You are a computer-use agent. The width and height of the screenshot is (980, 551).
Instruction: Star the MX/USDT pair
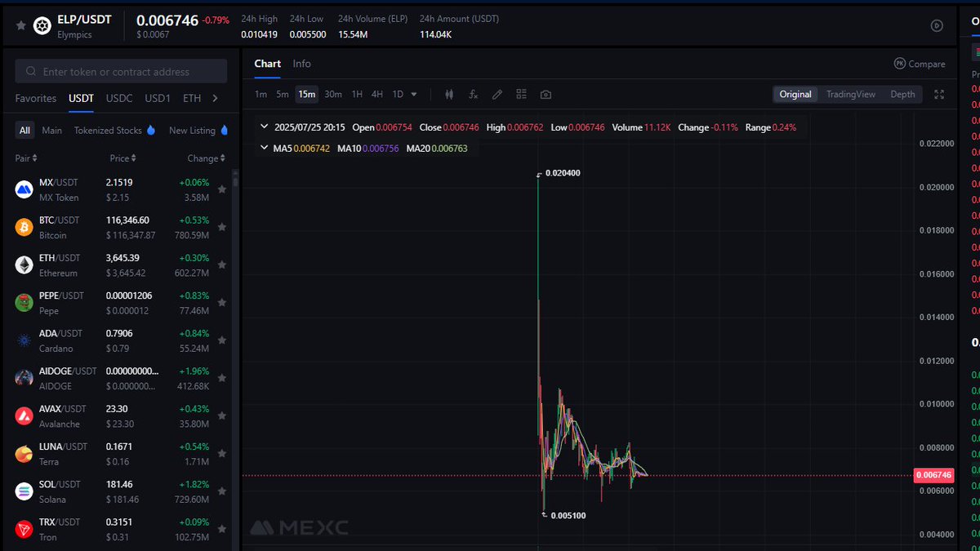(x=222, y=189)
